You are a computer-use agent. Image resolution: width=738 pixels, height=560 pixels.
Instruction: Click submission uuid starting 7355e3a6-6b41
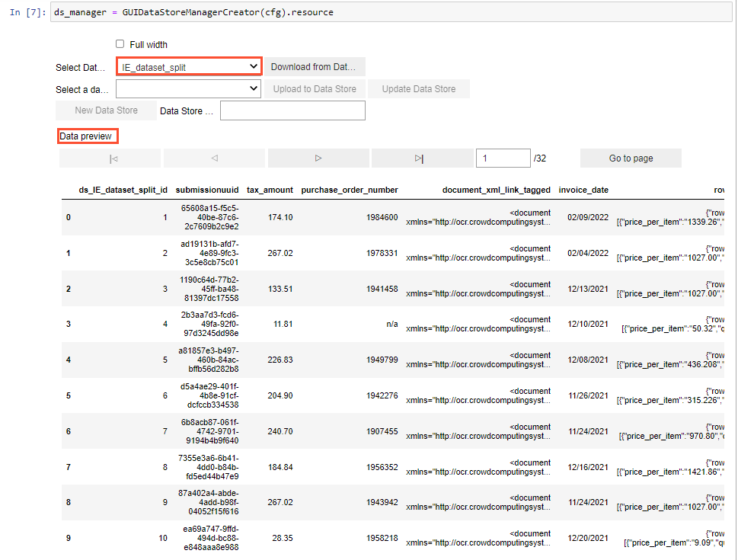209,467
